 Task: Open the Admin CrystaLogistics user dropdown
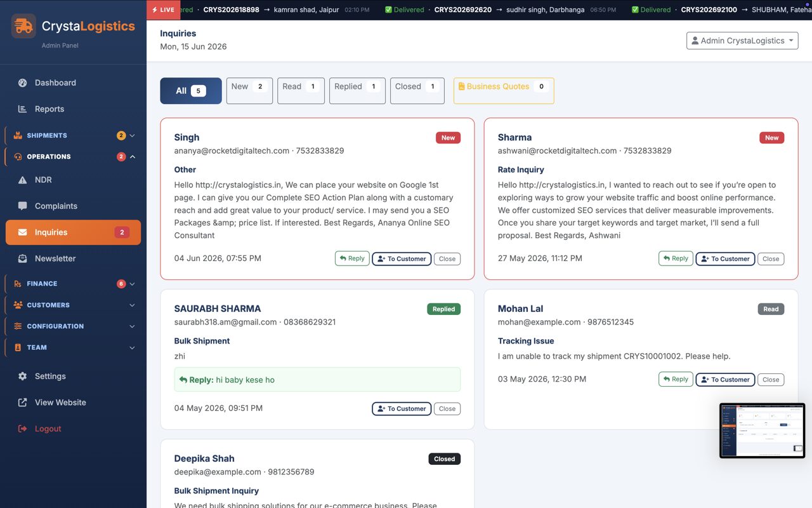click(742, 41)
